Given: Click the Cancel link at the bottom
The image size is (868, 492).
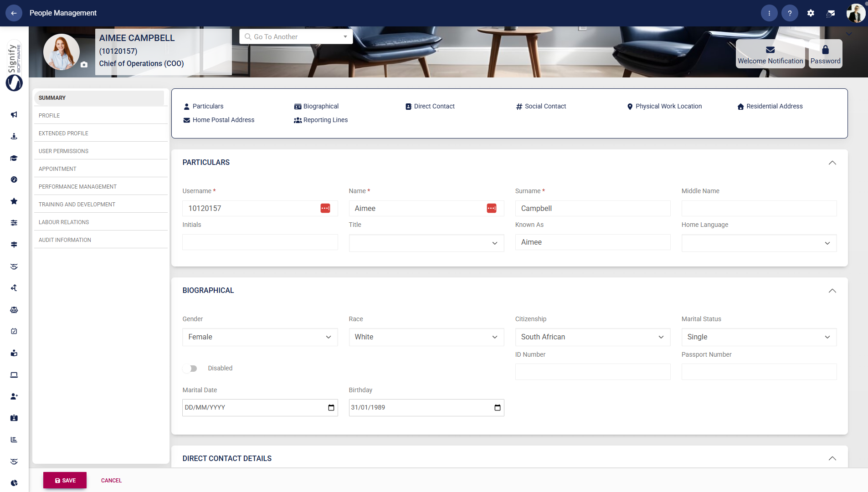Looking at the screenshot, I should pos(111,480).
